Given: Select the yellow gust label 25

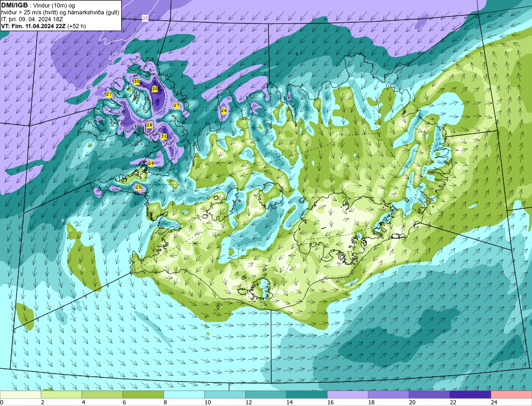Looking at the screenshot, I should [138, 187].
